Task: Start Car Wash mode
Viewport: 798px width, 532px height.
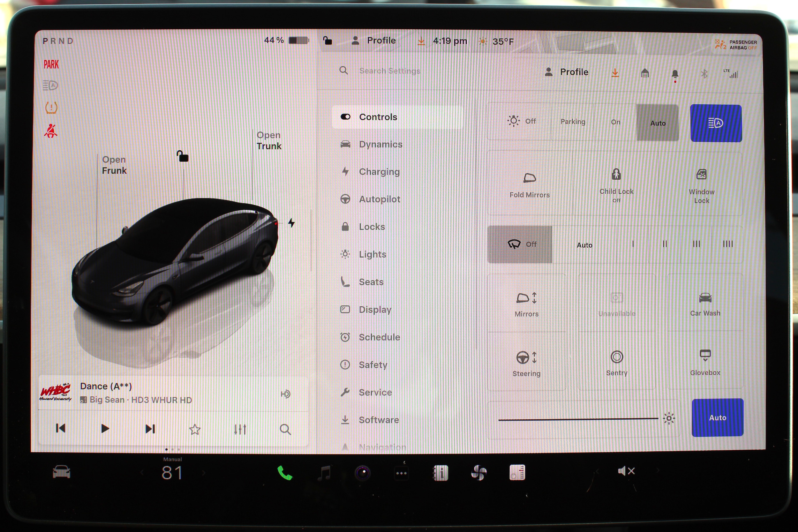Action: coord(705,303)
